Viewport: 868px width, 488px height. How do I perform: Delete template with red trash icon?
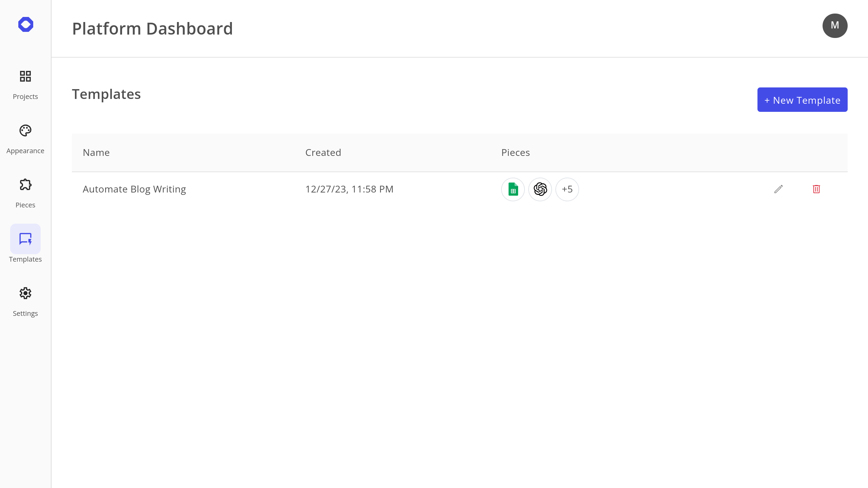click(x=816, y=189)
